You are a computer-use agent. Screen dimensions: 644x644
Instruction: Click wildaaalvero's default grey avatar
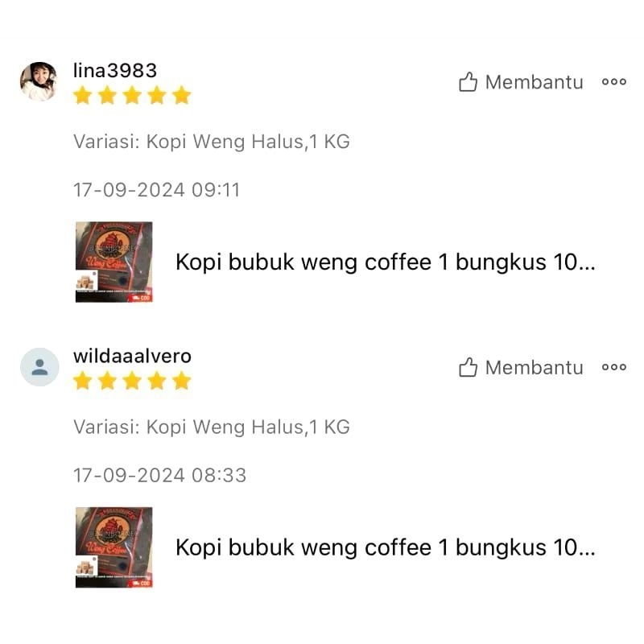pyautogui.click(x=39, y=367)
